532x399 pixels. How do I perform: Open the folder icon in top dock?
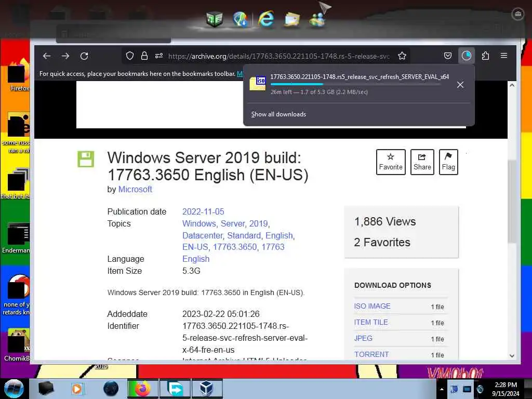(292, 19)
